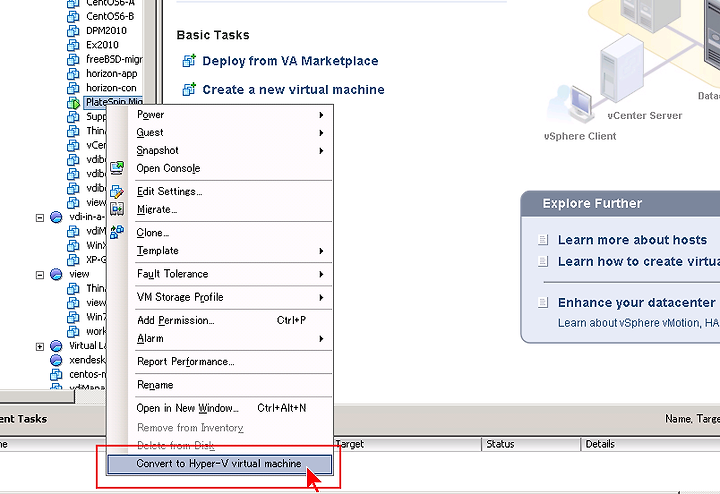Click the VM Storage Profile submenu arrow
Viewport: 720px width, 494px height.
pos(321,298)
